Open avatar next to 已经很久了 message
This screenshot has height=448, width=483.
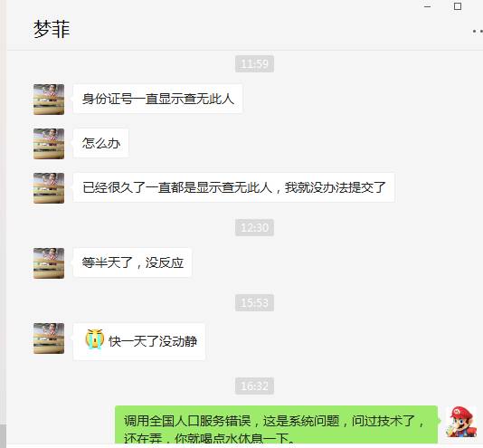49,188
